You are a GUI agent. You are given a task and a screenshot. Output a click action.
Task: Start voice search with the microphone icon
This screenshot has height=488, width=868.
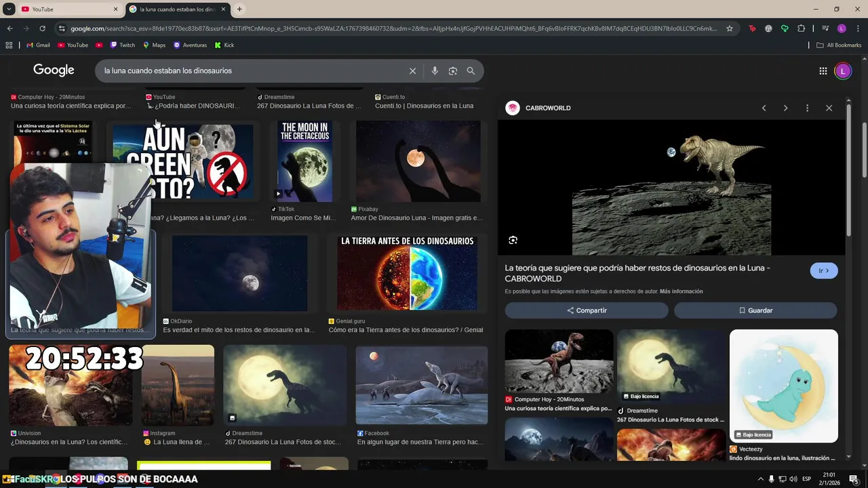435,70
